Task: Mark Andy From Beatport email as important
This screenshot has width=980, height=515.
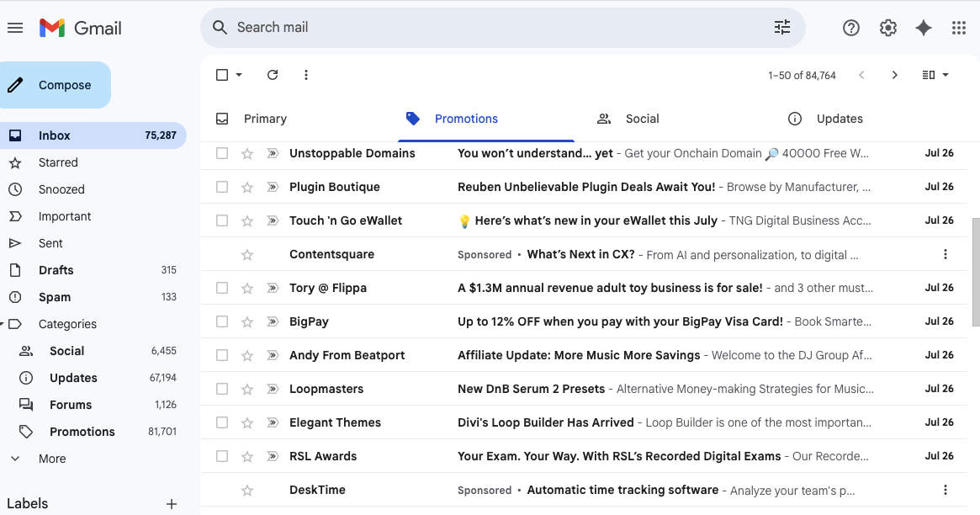Action: [273, 355]
